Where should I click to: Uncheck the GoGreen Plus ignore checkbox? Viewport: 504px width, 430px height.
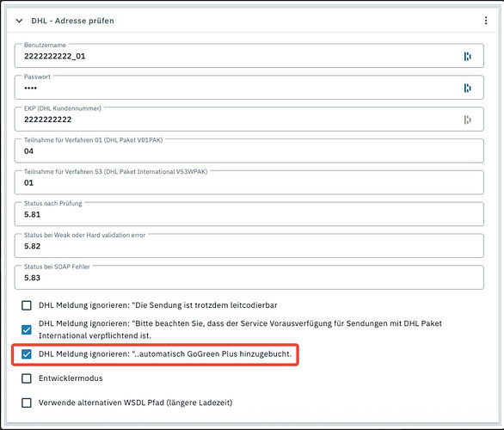tap(27, 353)
